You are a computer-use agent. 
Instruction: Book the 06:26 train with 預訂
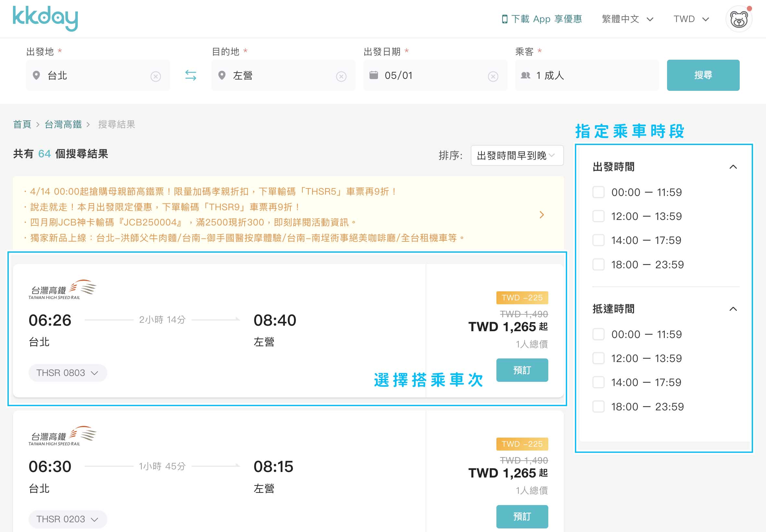coord(522,370)
